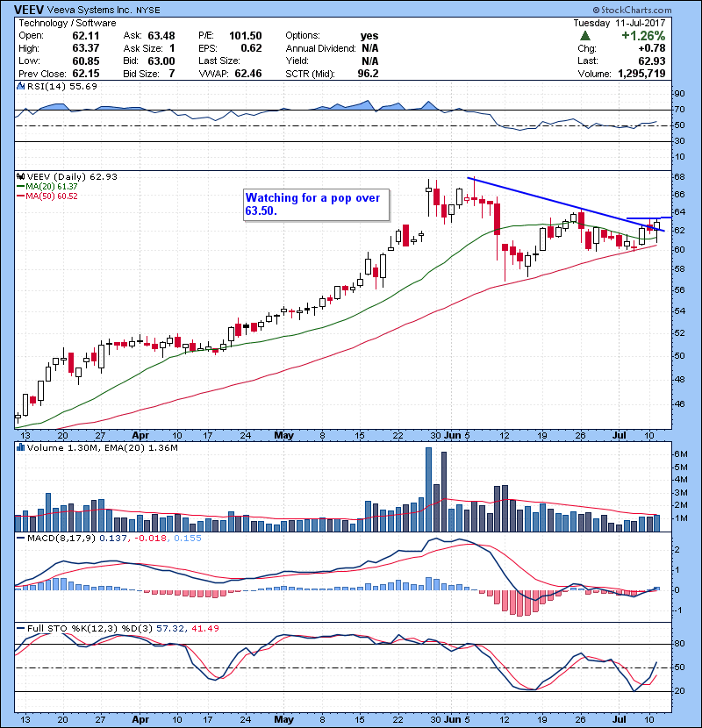Click the 68 price axis label
The image size is (702, 728).
click(679, 177)
